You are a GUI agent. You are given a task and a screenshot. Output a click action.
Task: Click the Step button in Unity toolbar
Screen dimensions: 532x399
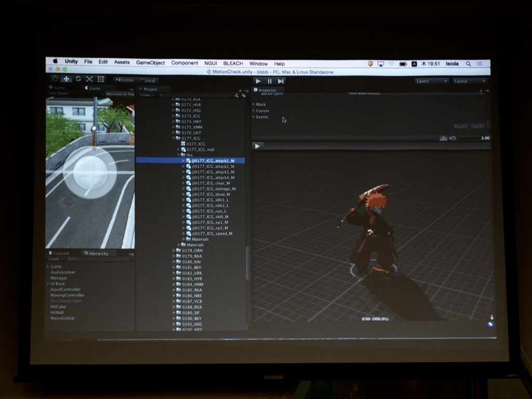click(281, 81)
